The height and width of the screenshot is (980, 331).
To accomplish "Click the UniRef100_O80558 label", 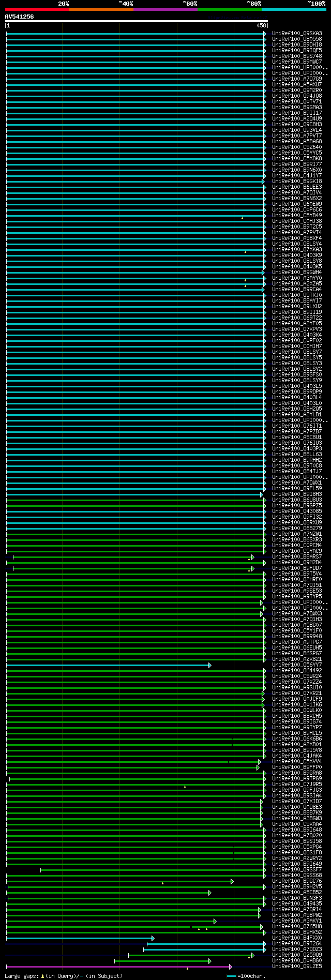I will (x=297, y=39).
